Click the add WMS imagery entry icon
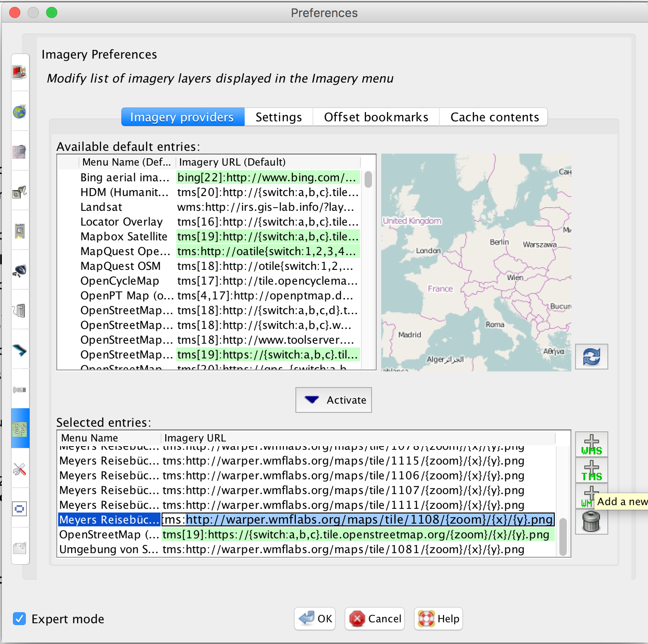Image resolution: width=648 pixels, height=644 pixels. [x=591, y=445]
